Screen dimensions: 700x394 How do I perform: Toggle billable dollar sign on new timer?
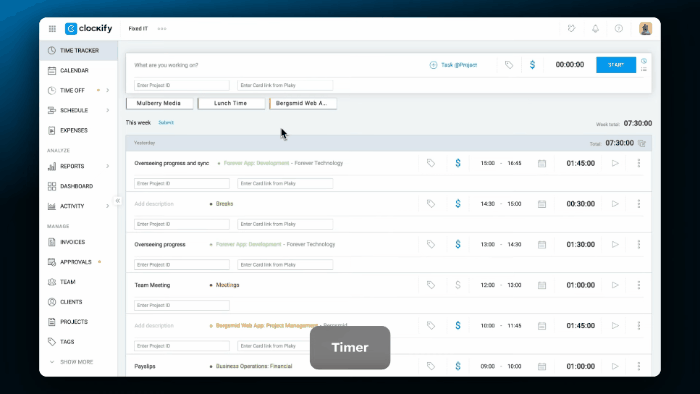pyautogui.click(x=532, y=65)
